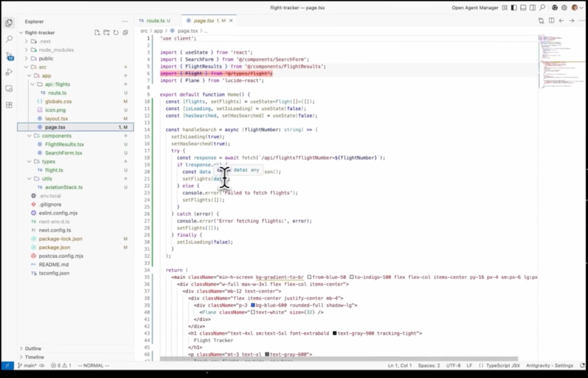Open the compare changes icon in editor toolbar
Screen dimensions: 588x378
[x=541, y=21]
